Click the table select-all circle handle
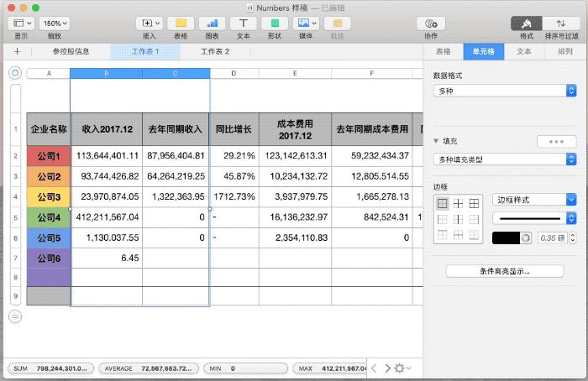The image size is (588, 381). 15,73
